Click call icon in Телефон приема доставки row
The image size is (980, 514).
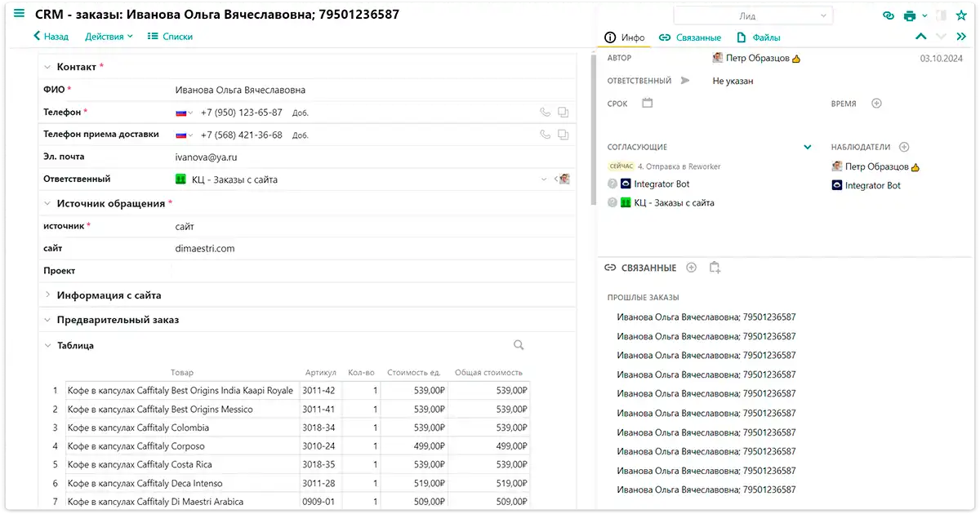tap(546, 135)
